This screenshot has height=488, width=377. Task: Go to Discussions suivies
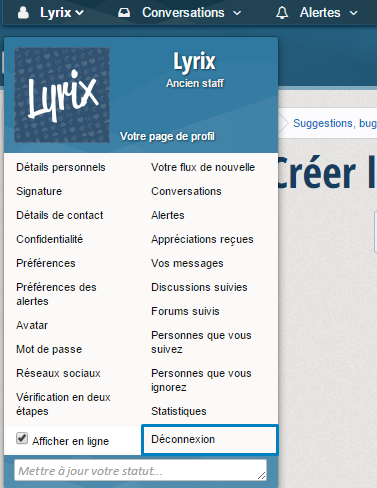coord(199,287)
